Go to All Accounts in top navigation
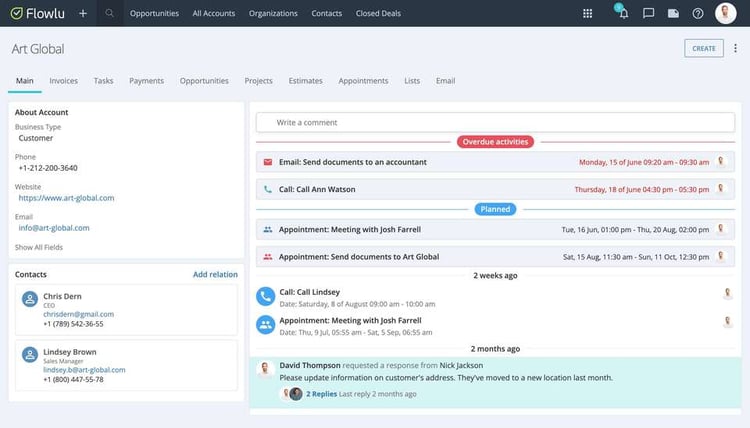The image size is (750, 428). pos(214,13)
